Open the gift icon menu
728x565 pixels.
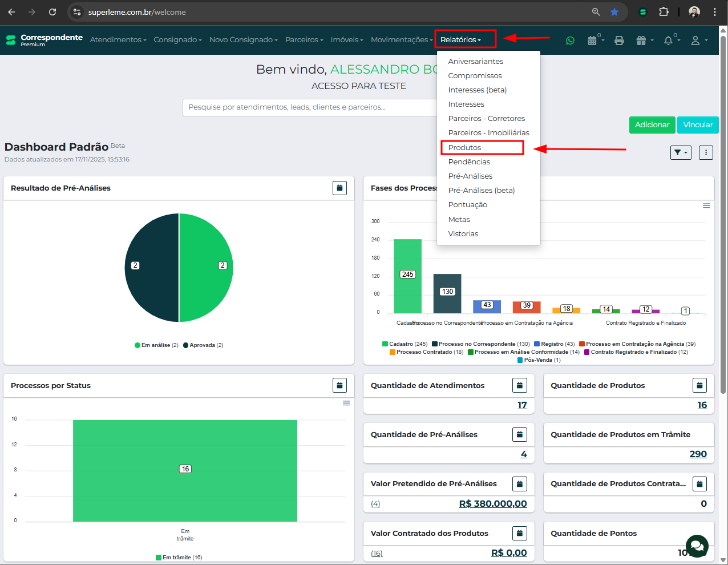coord(642,41)
